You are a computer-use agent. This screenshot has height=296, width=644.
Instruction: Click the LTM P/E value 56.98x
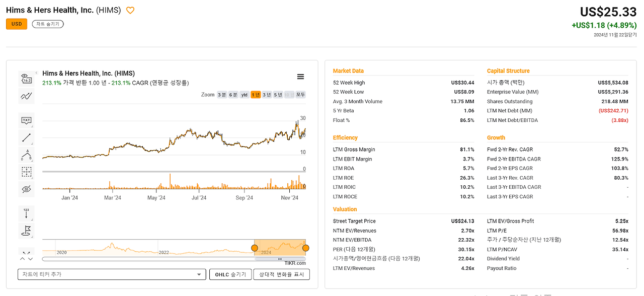[x=620, y=231]
